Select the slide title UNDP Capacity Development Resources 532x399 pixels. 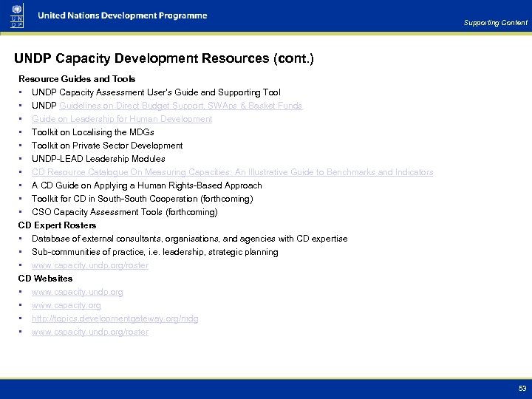tap(164, 58)
